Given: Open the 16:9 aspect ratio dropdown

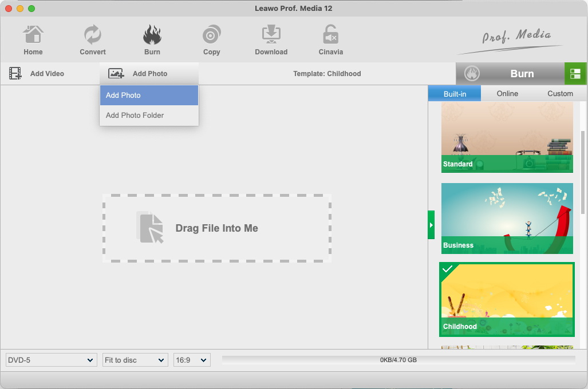Looking at the screenshot, I should pos(192,360).
